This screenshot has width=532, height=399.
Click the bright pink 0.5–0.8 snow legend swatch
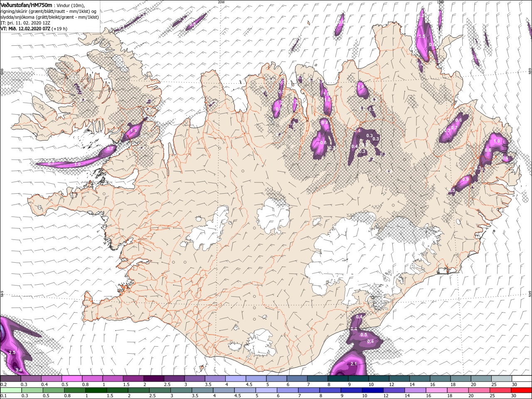pos(71,379)
